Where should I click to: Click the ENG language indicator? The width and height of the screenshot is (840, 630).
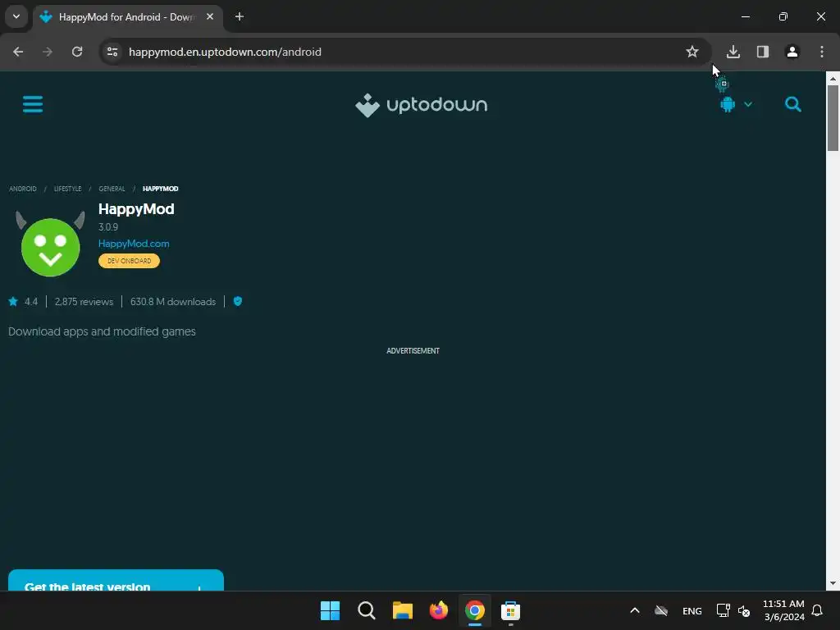692,610
